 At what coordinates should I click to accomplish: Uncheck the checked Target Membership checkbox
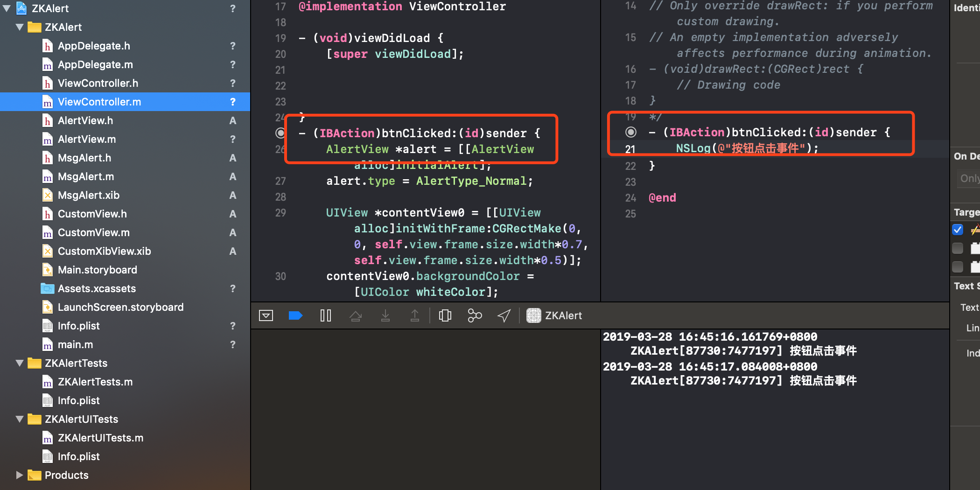(x=958, y=230)
